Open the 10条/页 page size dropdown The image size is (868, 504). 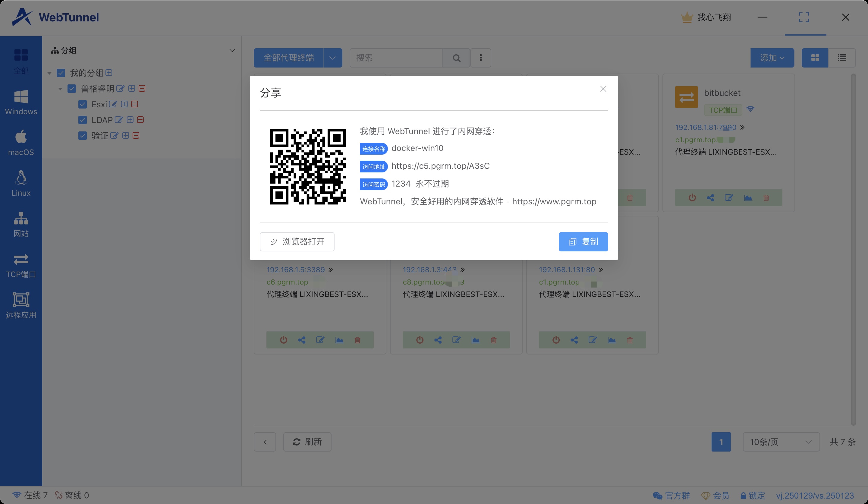click(781, 442)
